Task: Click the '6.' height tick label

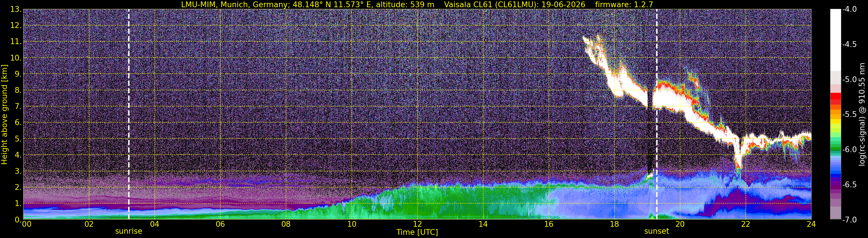Action: click(18, 123)
